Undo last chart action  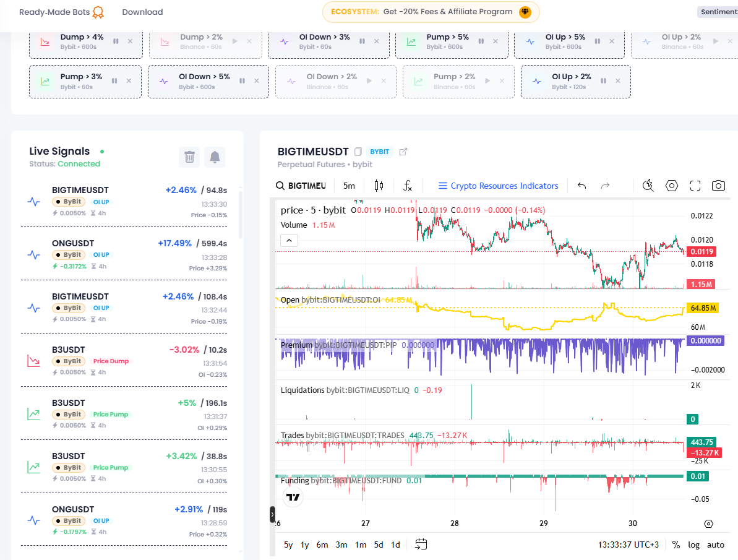tap(581, 186)
